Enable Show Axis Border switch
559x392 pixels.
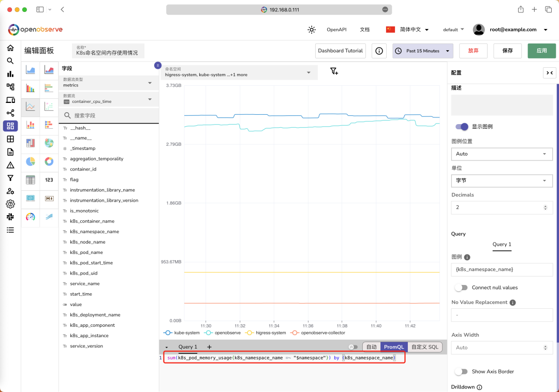point(462,371)
